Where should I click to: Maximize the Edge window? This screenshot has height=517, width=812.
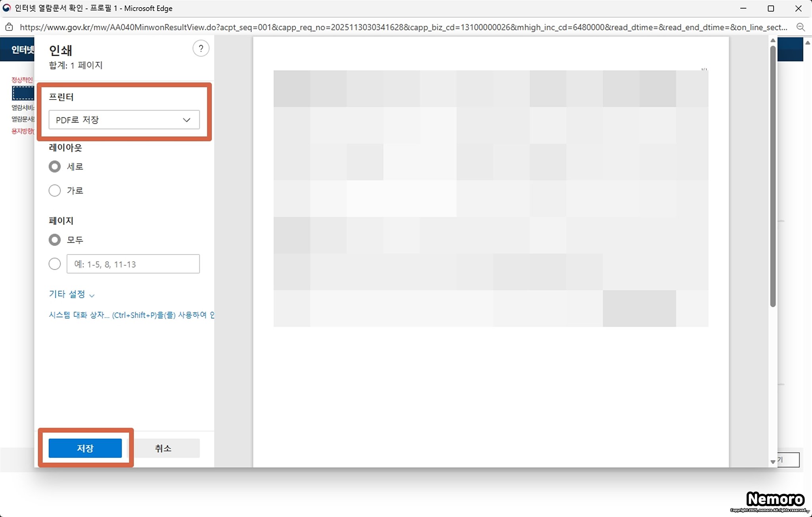(771, 8)
